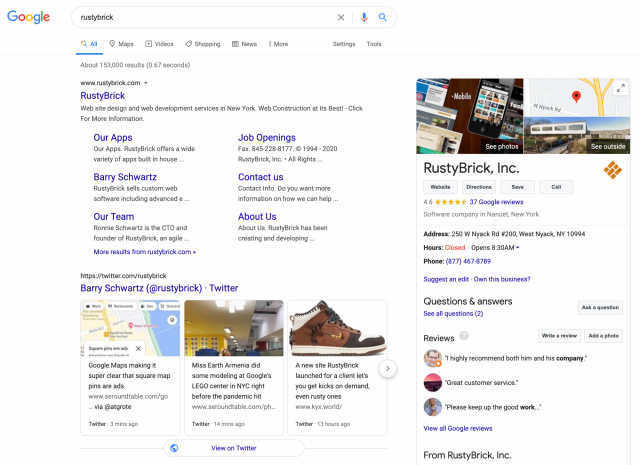Click the Ask a question button
This screenshot has height=465, width=640.
tap(600, 307)
